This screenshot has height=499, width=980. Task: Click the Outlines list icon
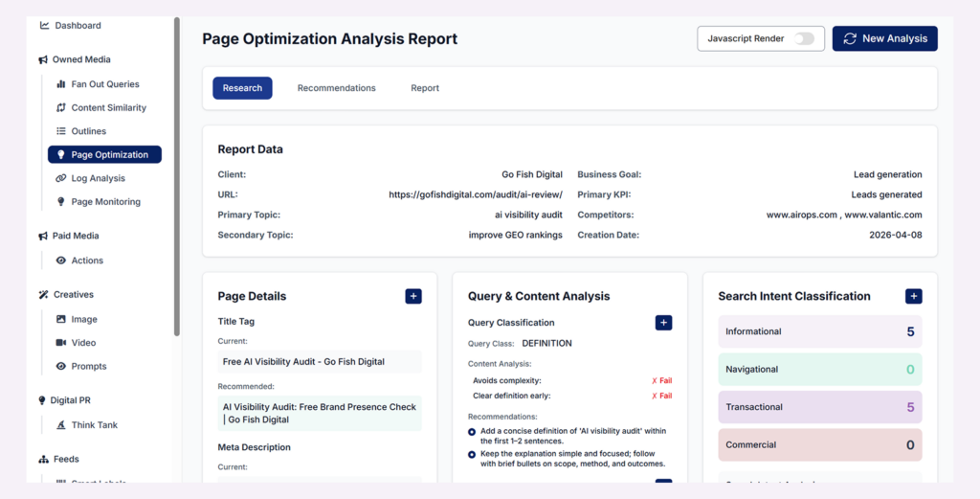coord(61,131)
